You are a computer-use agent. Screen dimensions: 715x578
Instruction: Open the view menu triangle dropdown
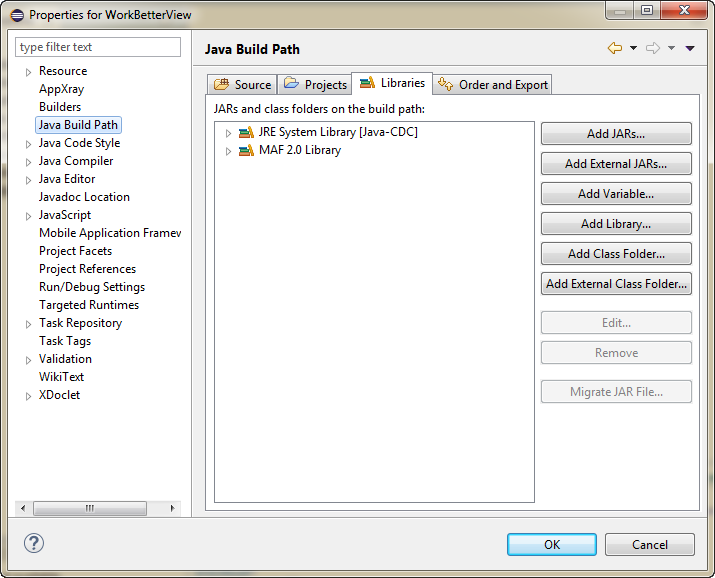[x=690, y=48]
